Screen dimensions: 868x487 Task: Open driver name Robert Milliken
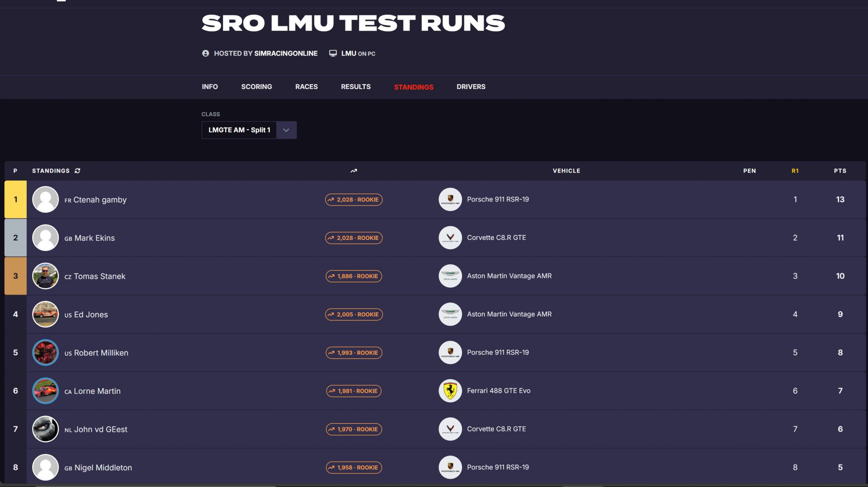(101, 353)
